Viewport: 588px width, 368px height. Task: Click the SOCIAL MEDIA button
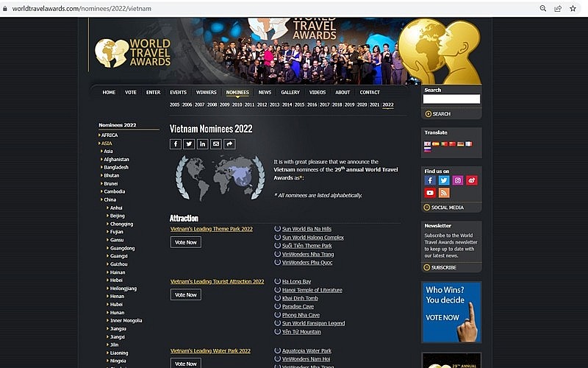(x=444, y=208)
